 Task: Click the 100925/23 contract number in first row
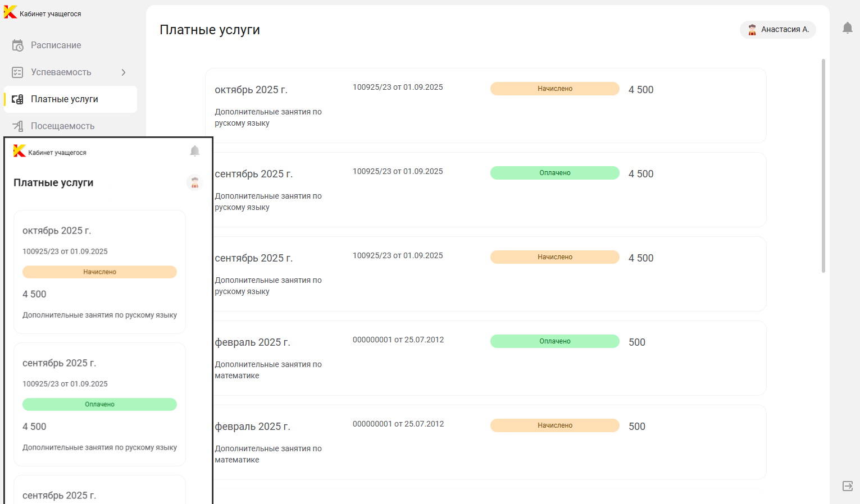click(398, 88)
